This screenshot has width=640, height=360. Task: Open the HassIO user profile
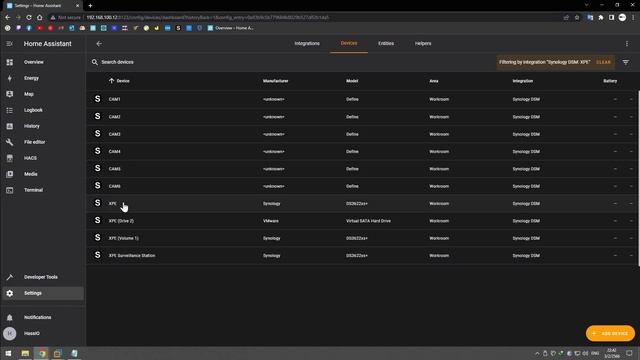coord(43,333)
